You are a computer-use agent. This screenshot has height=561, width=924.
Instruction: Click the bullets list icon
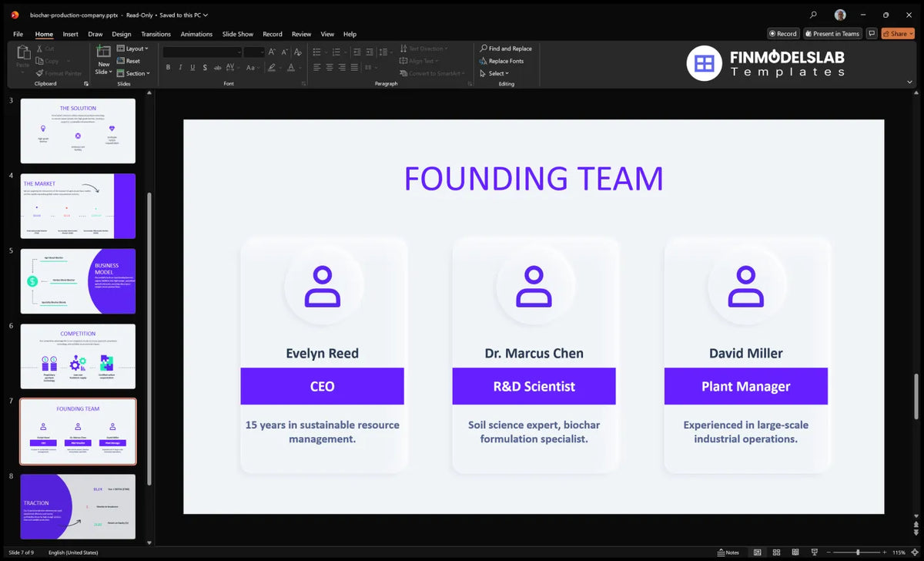tap(317, 51)
